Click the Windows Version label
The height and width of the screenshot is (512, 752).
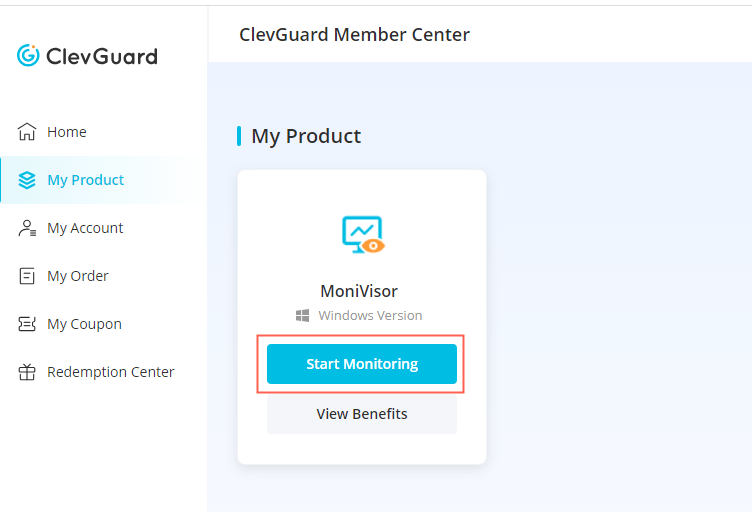(x=370, y=315)
